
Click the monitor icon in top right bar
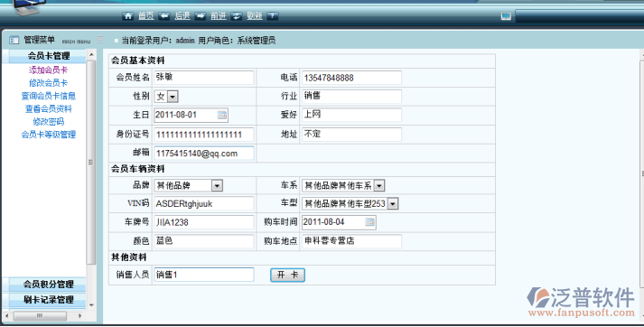pos(506,16)
